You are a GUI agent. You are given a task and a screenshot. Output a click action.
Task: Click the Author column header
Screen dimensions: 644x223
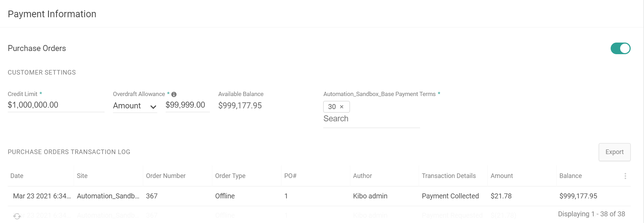362,176
